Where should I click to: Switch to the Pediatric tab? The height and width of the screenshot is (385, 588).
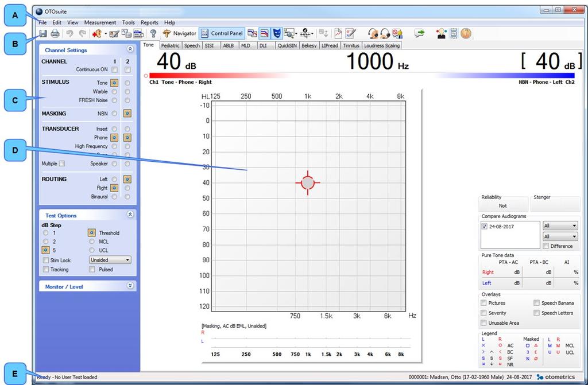point(170,45)
